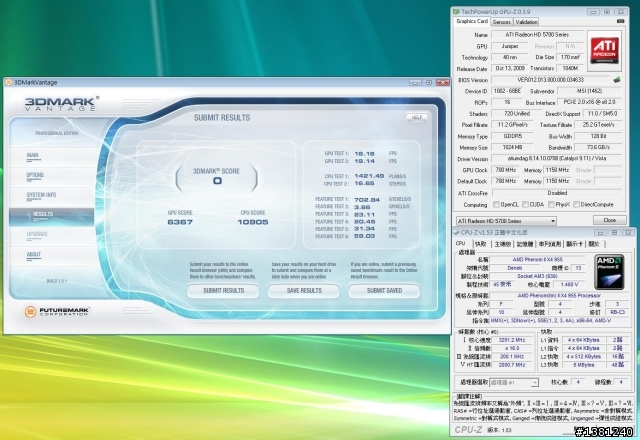
Task: Click the 3DMark Vantage logo
Action: 62,104
